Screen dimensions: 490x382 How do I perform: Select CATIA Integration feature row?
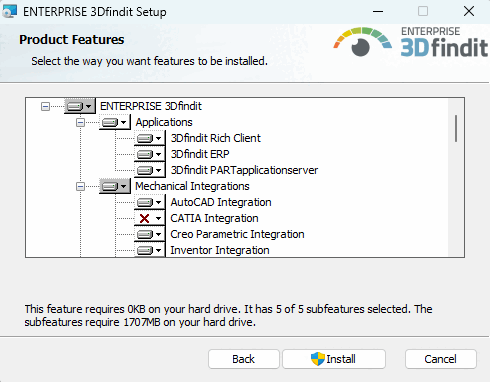(x=214, y=218)
